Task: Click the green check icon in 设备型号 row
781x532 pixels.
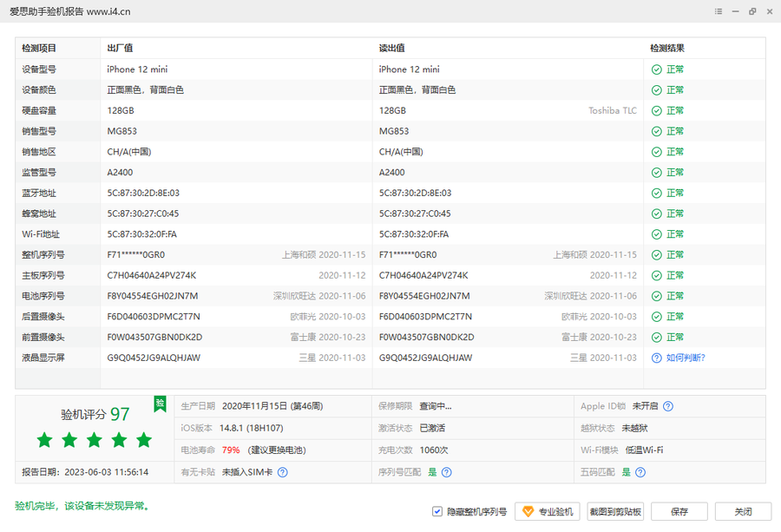Action: pyautogui.click(x=657, y=69)
